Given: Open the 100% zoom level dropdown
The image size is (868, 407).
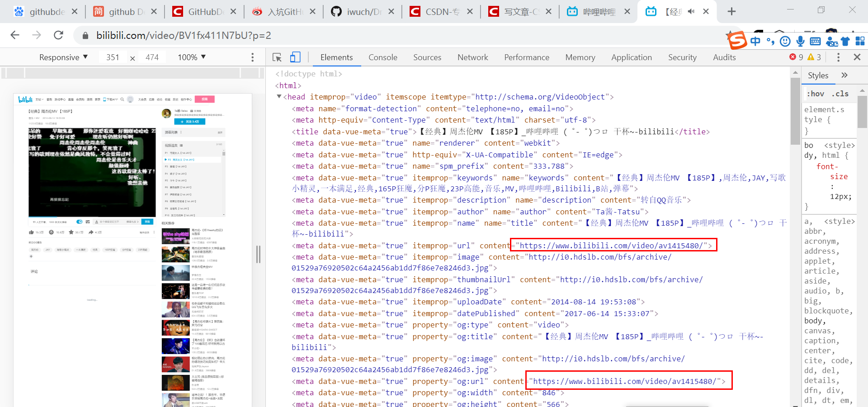Looking at the screenshot, I should (x=191, y=57).
